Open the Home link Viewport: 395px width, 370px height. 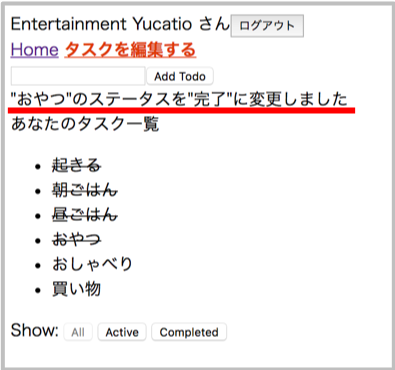coord(35,50)
